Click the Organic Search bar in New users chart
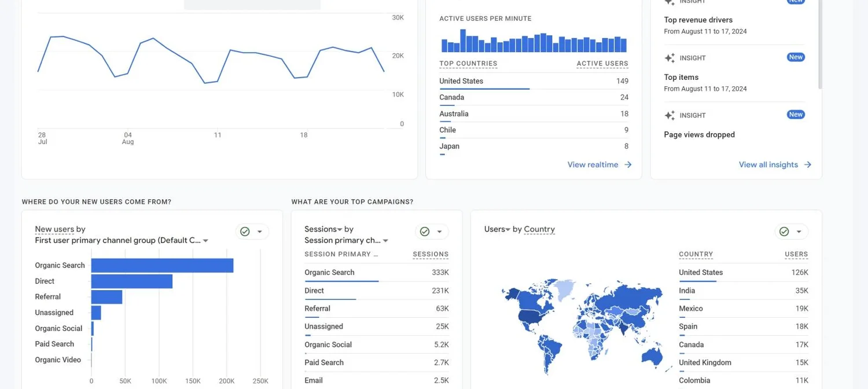The image size is (868, 389). [x=162, y=265]
